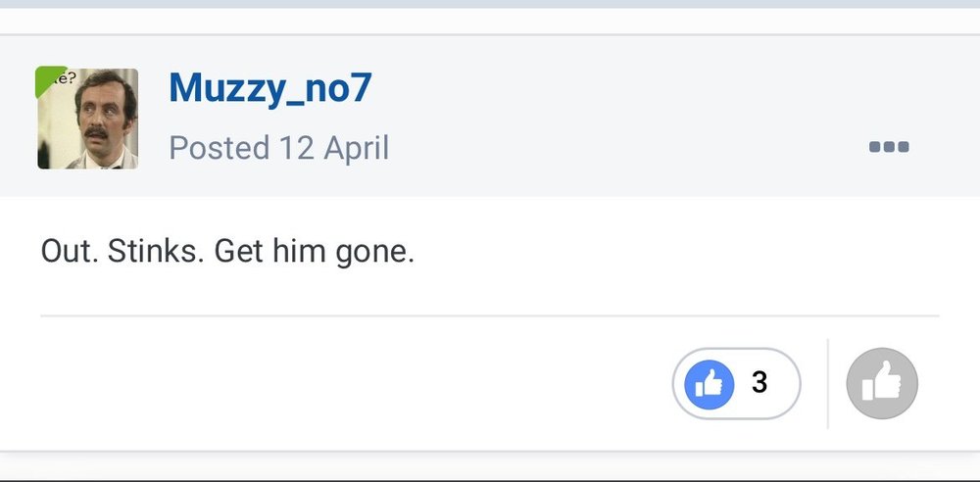View who reacted via count 3

pos(759,383)
